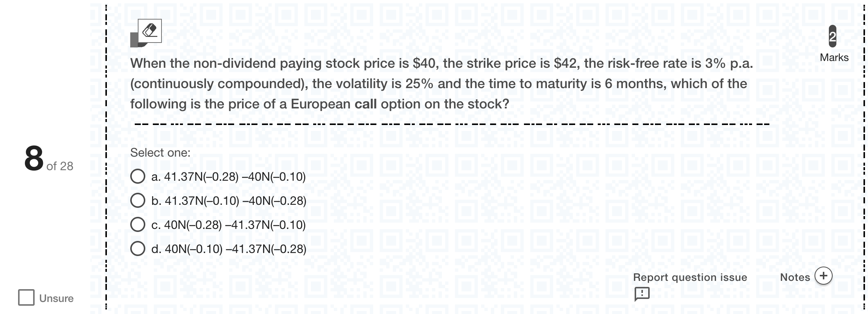The height and width of the screenshot is (314, 868).
Task: Click answer text 41.37N(–0.10) –40N(–0.28)
Action: point(236,201)
